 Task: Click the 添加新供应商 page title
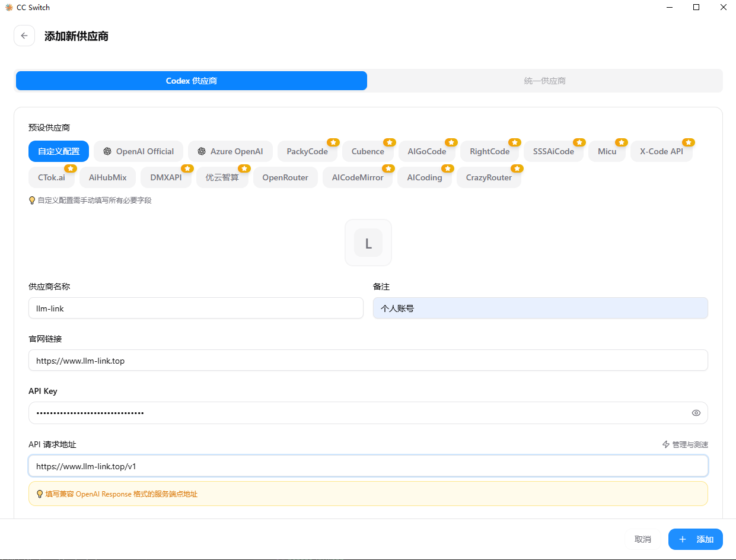77,36
